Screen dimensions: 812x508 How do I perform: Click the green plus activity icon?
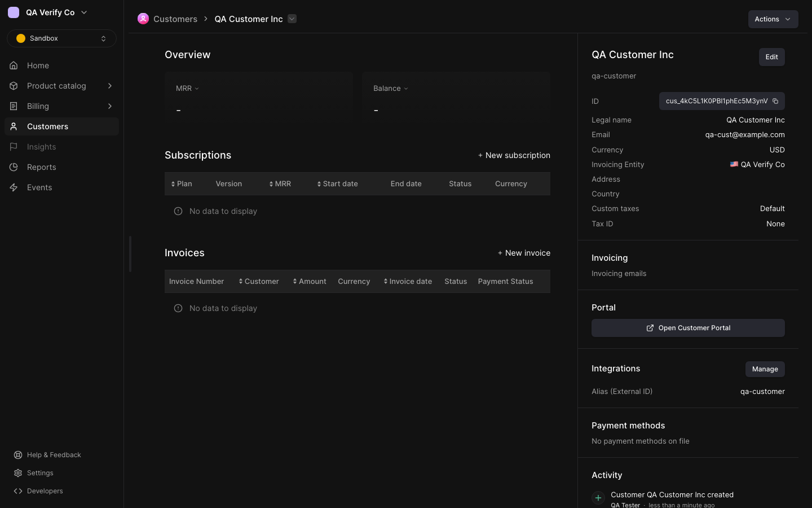[598, 498]
